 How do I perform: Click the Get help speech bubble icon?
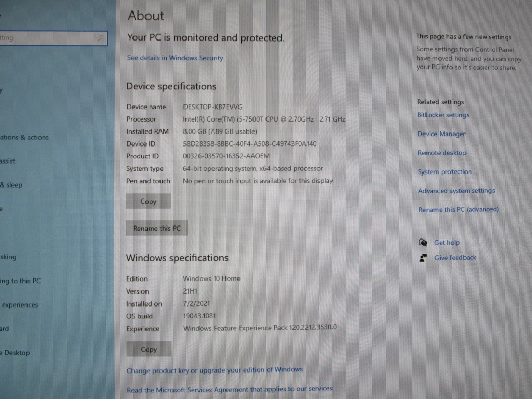423,242
